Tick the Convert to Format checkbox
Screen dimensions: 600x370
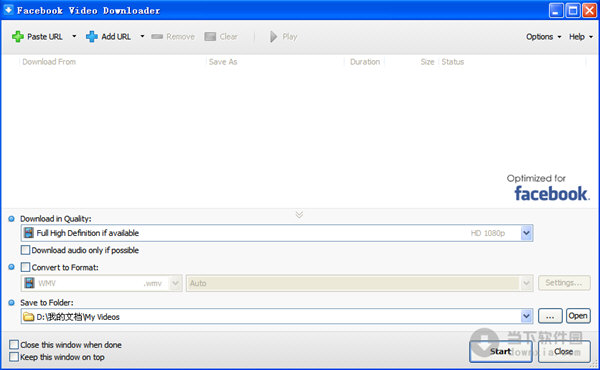pos(25,267)
